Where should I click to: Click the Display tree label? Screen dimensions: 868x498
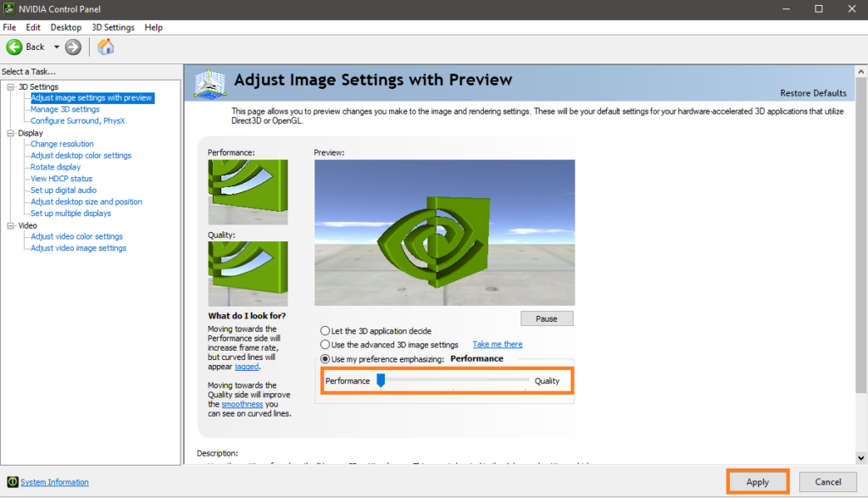click(x=31, y=133)
